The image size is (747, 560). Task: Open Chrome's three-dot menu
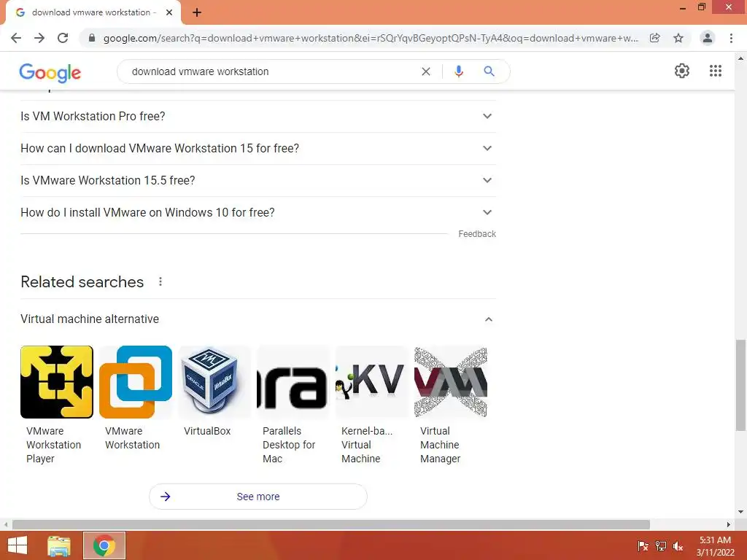(x=731, y=38)
